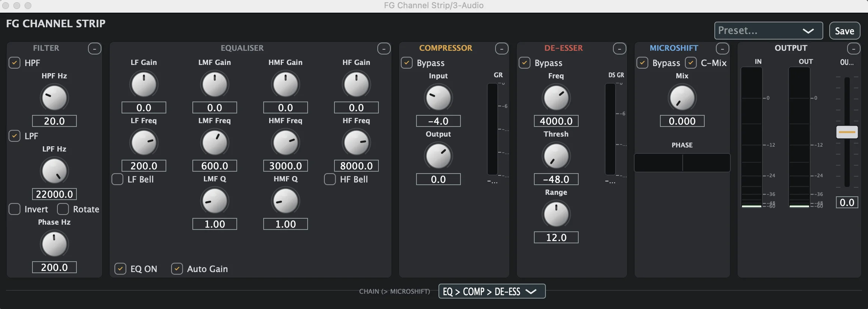Collapse the Compressor section
Image resolution: width=868 pixels, height=309 pixels.
[x=502, y=49]
